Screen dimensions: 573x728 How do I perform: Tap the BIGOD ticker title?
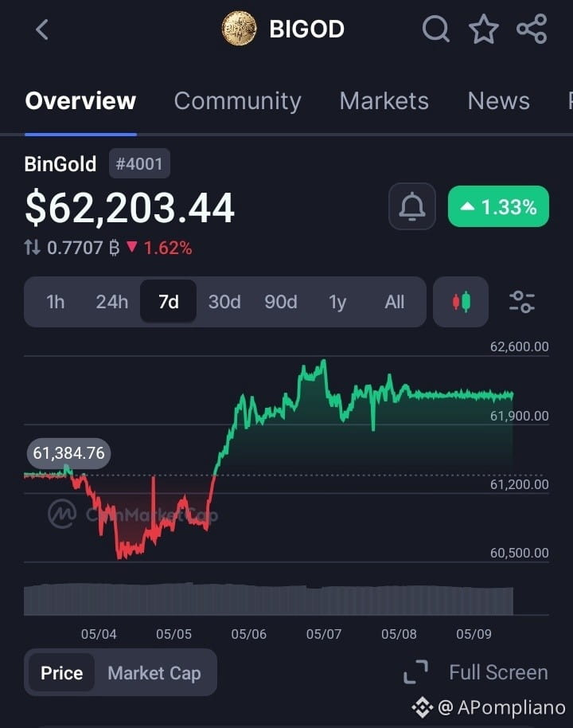pyautogui.click(x=306, y=29)
